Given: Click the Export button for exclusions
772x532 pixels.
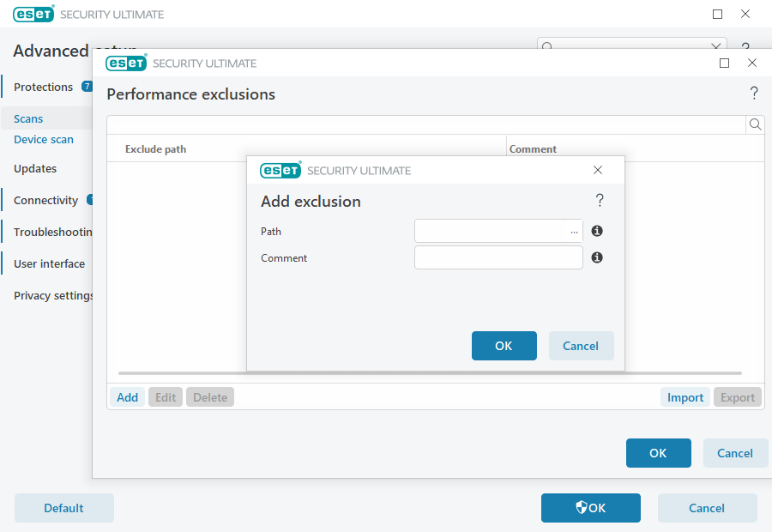Looking at the screenshot, I should (x=738, y=397).
